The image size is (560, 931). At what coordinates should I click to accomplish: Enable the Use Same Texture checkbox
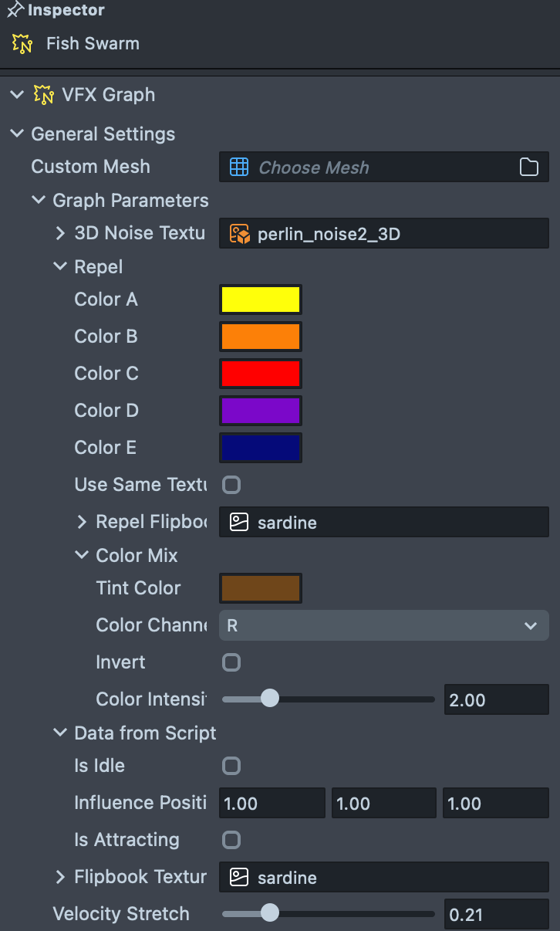click(231, 485)
